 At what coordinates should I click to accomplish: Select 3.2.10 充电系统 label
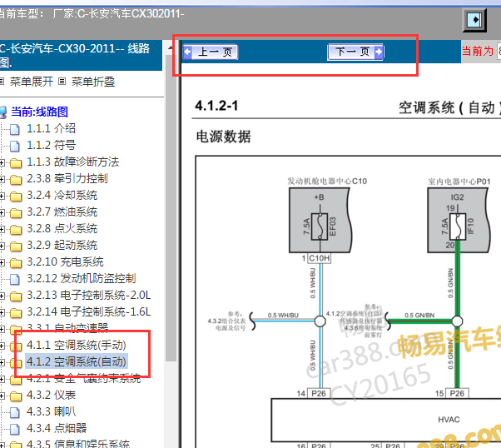(65, 261)
